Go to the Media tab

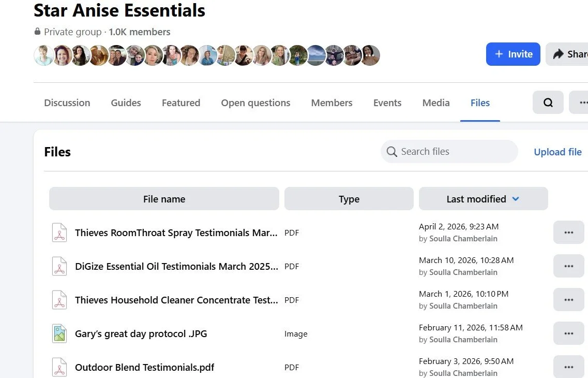click(x=436, y=103)
